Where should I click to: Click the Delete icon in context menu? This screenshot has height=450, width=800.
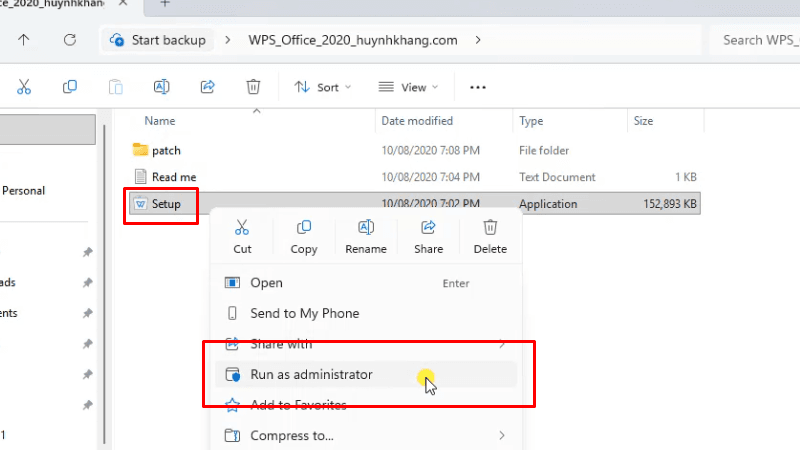490,228
